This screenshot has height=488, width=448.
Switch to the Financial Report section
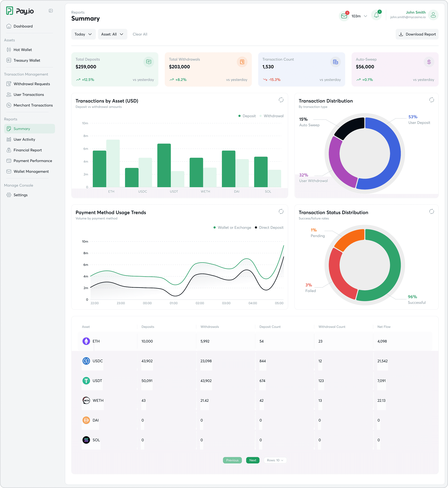pyautogui.click(x=28, y=150)
